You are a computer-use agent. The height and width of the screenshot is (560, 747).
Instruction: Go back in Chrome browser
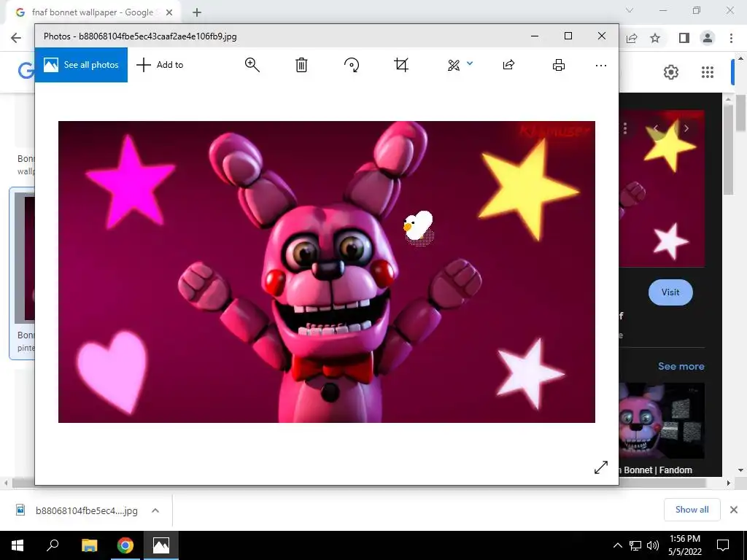coord(16,38)
